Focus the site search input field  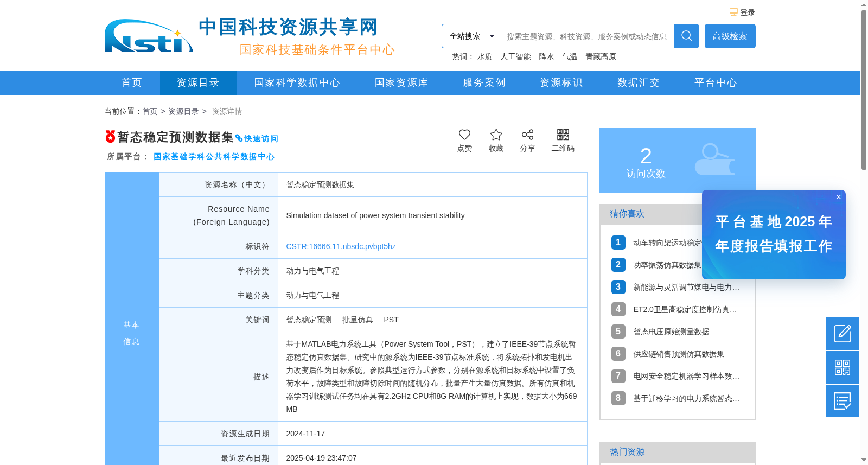(x=585, y=36)
